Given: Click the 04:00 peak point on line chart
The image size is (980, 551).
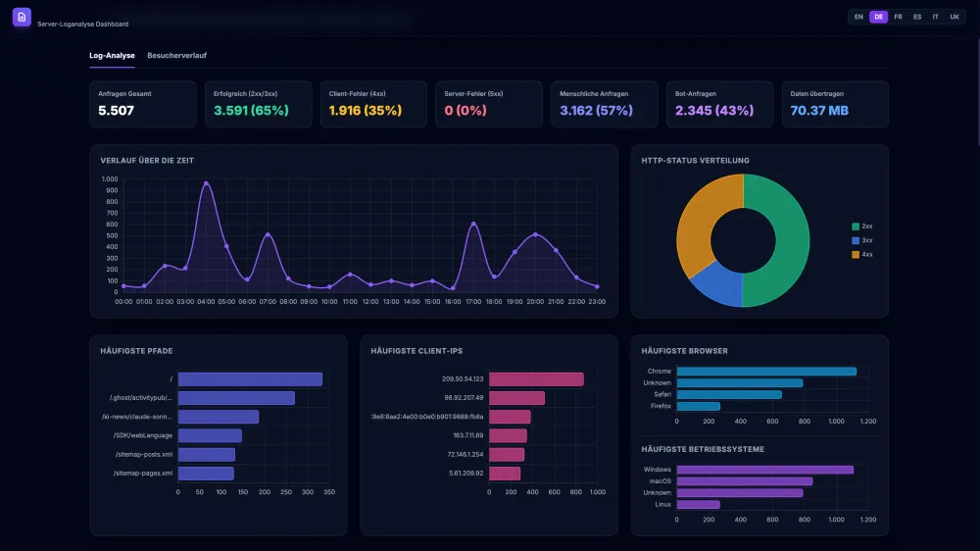Looking at the screenshot, I should coord(206,183).
